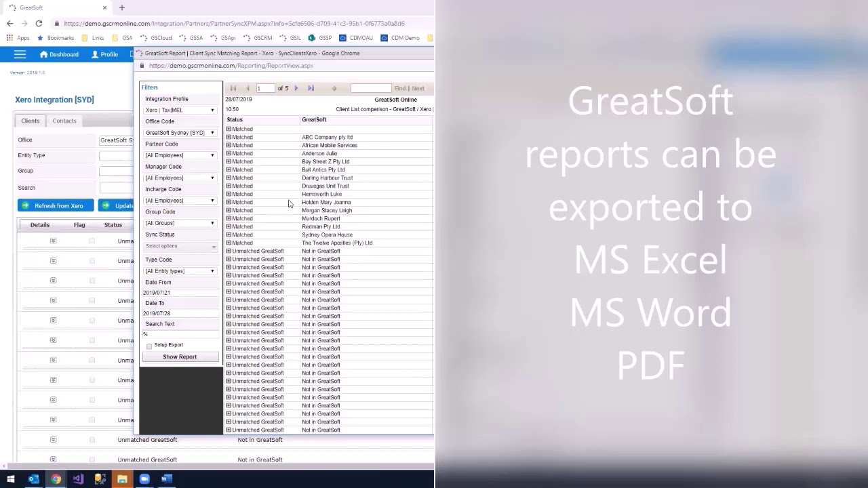
Task: Click Holden Mary Joanna in report
Action: [326, 202]
